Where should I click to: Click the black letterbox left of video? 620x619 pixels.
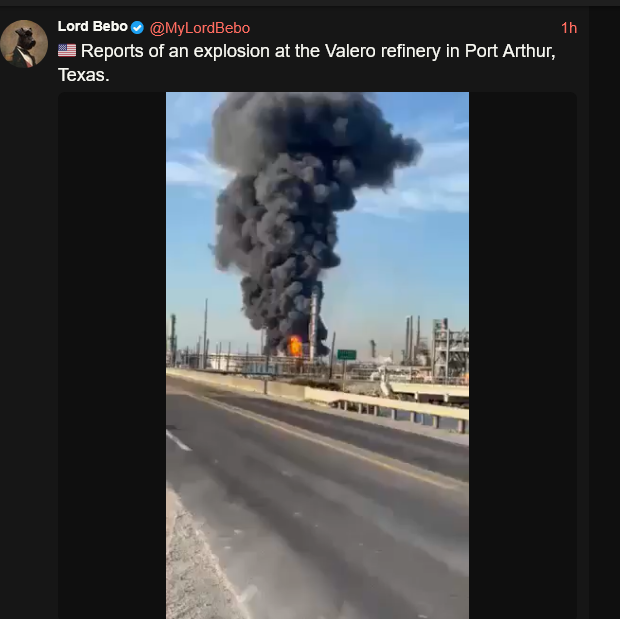112,355
